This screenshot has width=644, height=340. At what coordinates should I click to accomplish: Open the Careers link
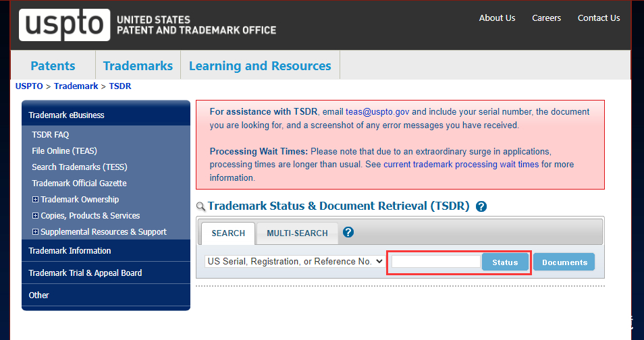coord(546,18)
